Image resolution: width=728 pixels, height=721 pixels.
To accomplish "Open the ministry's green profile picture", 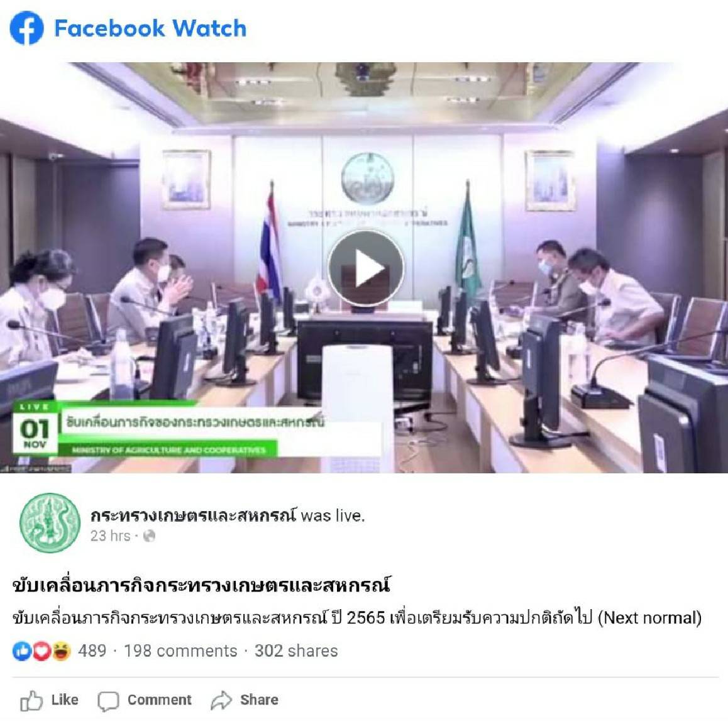I will coord(50,523).
